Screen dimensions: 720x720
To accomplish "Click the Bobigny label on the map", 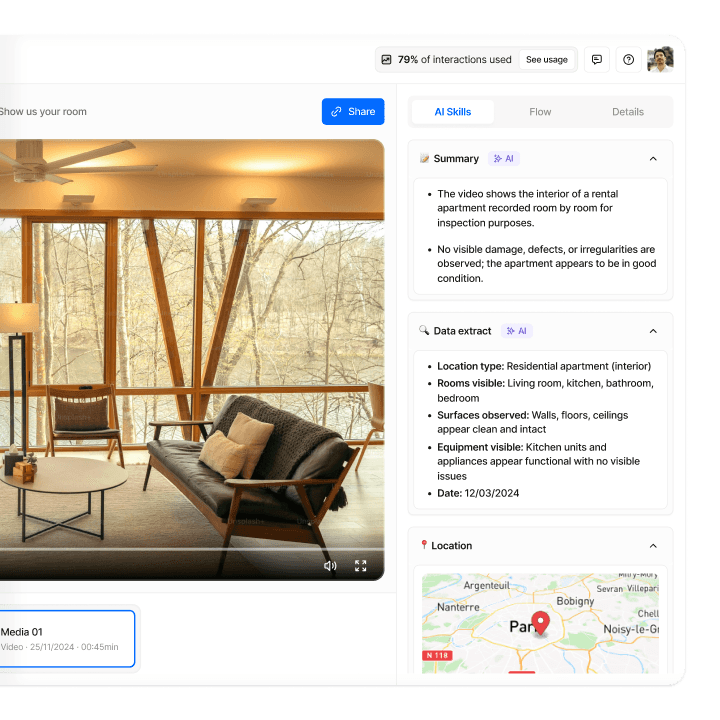I will [575, 601].
